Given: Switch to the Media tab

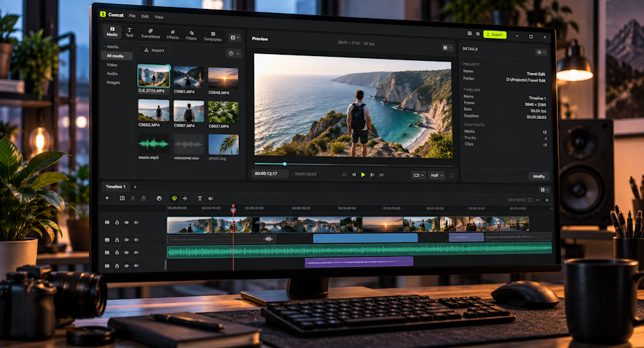Looking at the screenshot, I should 111,32.
